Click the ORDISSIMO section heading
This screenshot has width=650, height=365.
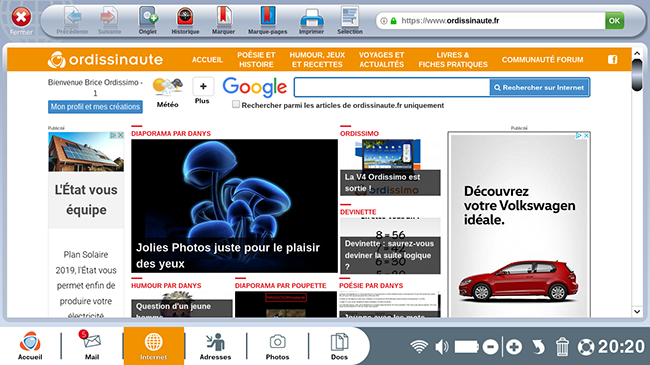(359, 134)
